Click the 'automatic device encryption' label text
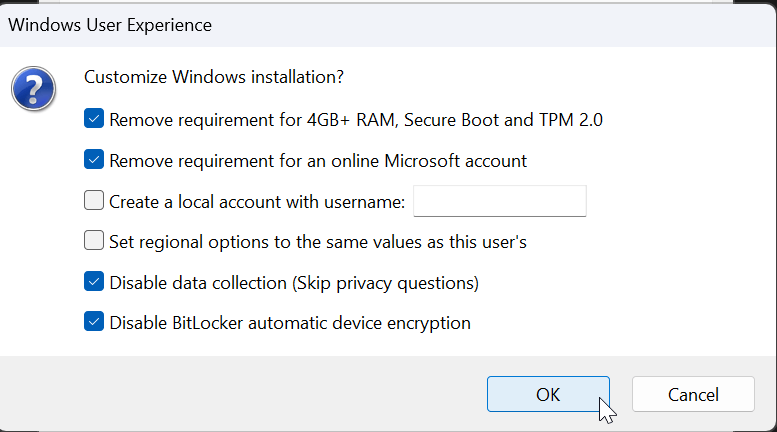The width and height of the screenshot is (777, 432). pyautogui.click(x=359, y=324)
